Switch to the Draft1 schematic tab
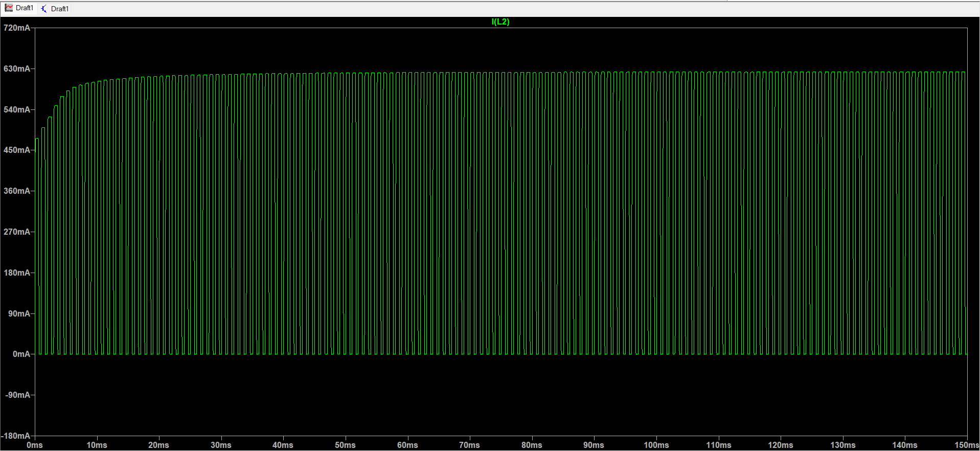 [54, 9]
